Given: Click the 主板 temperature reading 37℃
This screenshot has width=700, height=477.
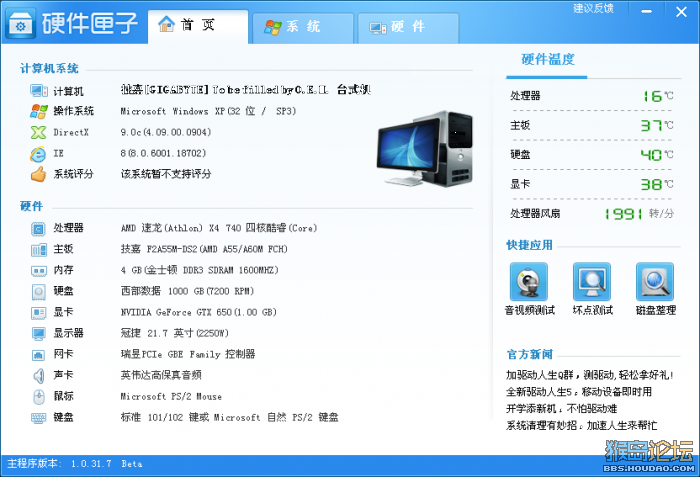Looking at the screenshot, I should (x=657, y=126).
